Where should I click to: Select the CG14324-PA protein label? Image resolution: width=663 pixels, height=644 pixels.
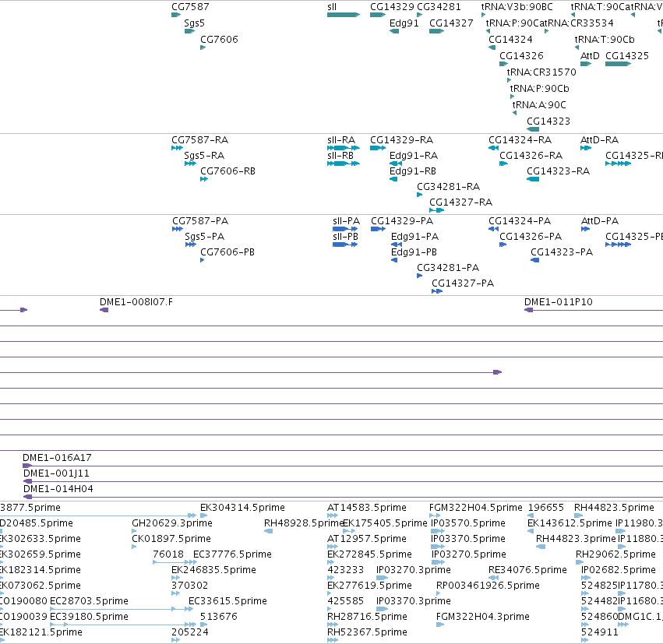coord(520,221)
